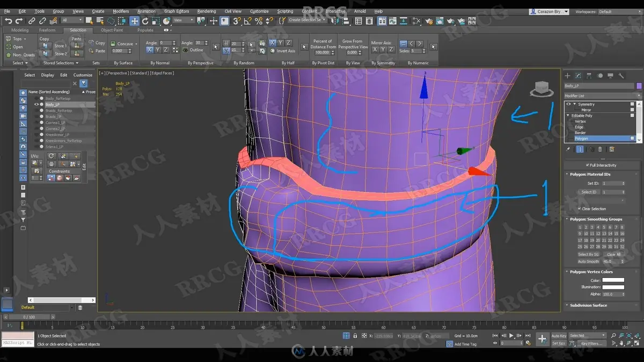
Task: Click the selection lock toggle in status bar
Action: point(355,336)
